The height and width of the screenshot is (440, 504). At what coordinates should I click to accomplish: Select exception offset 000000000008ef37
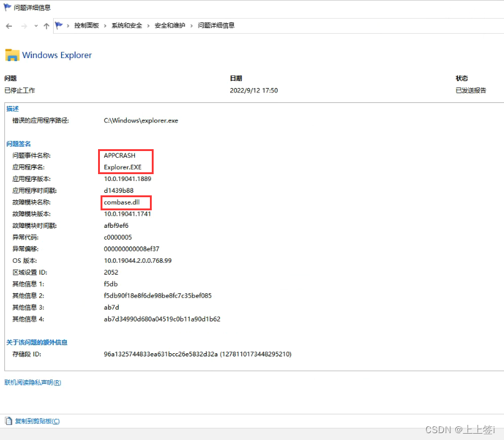(131, 249)
